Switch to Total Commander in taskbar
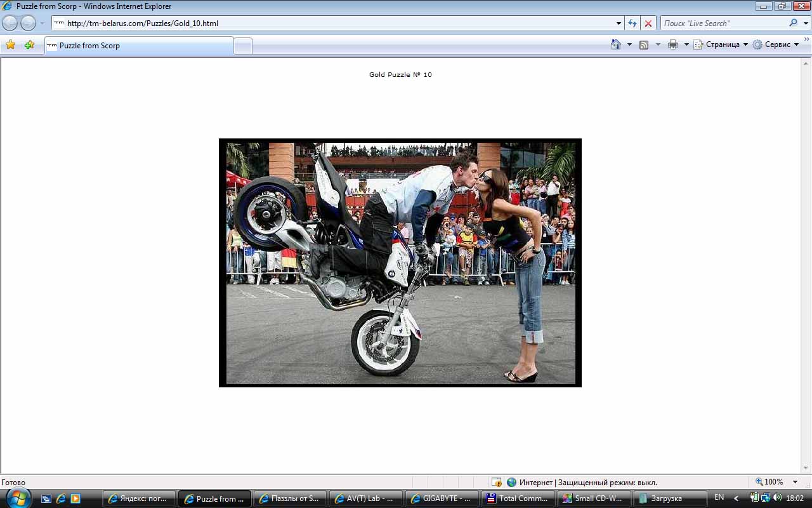 pos(517,498)
